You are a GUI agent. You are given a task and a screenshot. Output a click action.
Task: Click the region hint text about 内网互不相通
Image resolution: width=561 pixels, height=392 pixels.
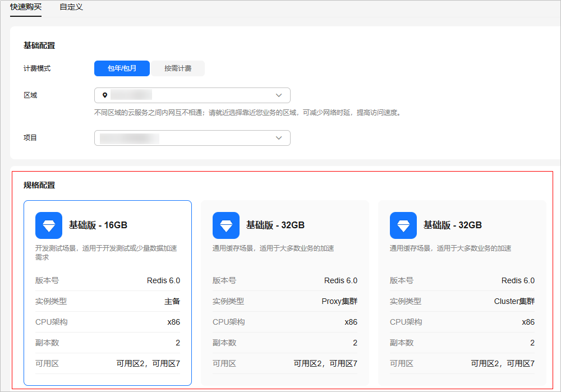pos(248,113)
